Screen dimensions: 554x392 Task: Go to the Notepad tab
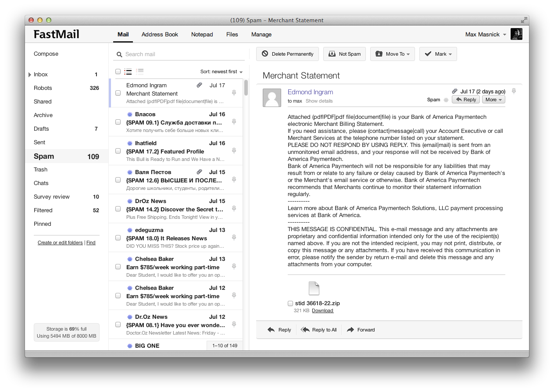click(202, 34)
